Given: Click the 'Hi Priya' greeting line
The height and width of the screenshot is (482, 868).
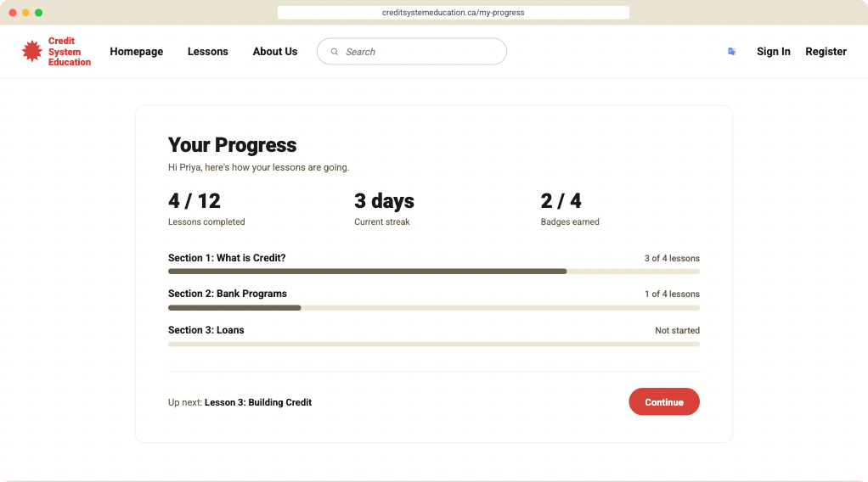Looking at the screenshot, I should coord(258,167).
